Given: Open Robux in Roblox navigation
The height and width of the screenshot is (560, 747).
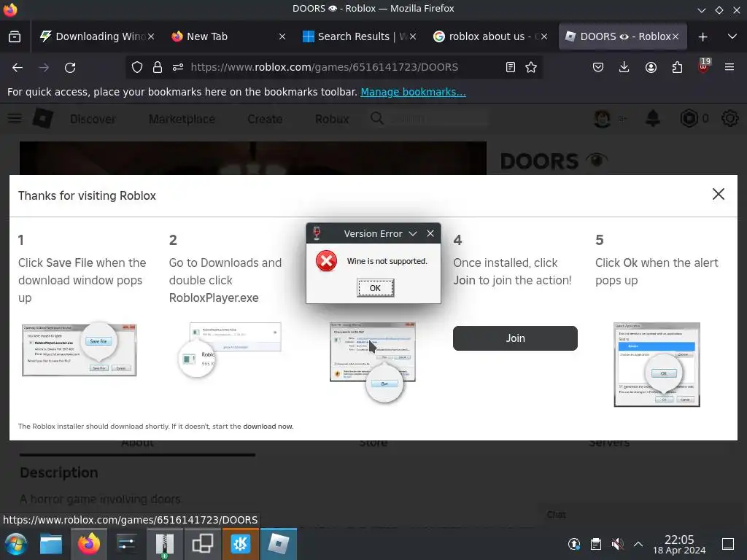Looking at the screenshot, I should point(332,119).
